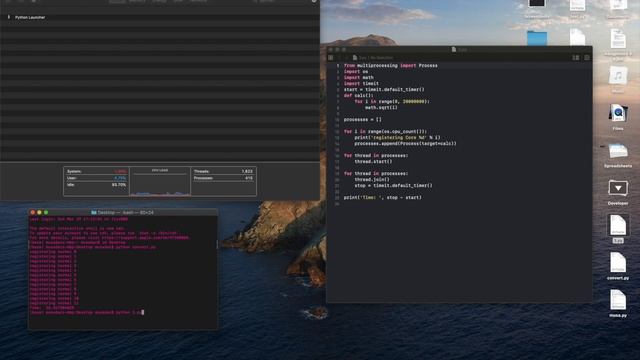This screenshot has width=640, height=360.
Task: Click the Terminal window title text
Action: (126, 213)
